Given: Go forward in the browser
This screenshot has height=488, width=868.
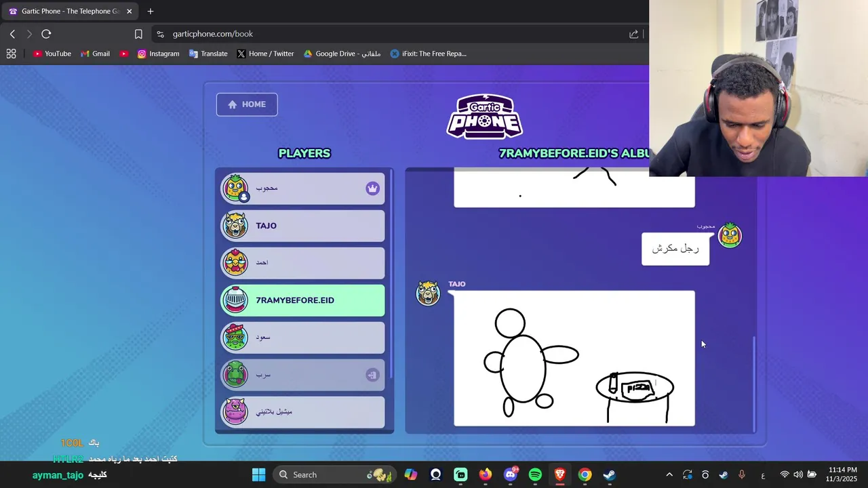Looking at the screenshot, I should point(28,34).
